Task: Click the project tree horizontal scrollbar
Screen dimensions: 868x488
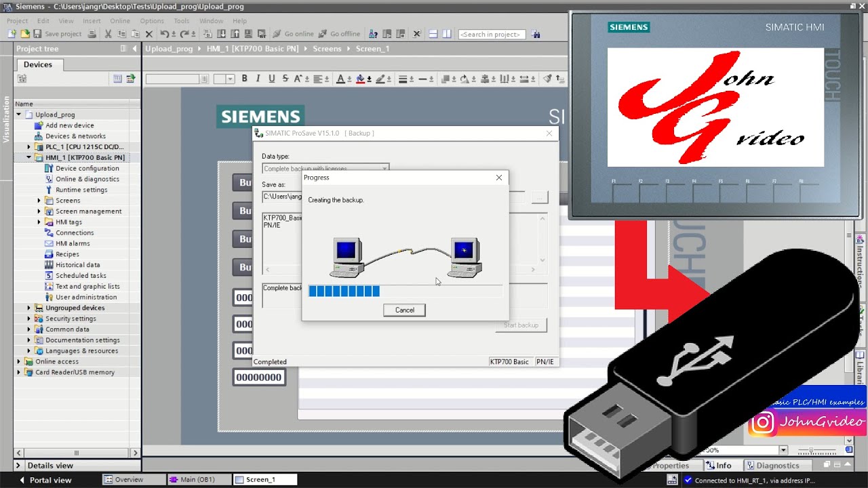Action: tap(77, 453)
